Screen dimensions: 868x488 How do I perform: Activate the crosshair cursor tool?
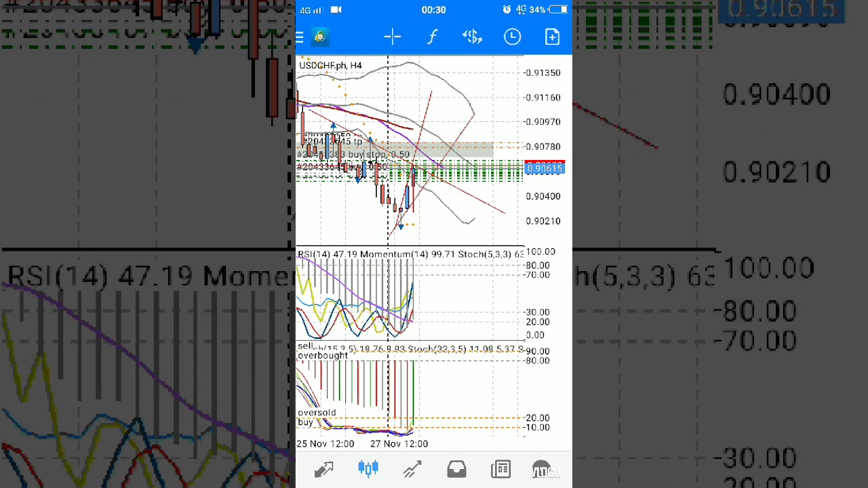(x=393, y=37)
